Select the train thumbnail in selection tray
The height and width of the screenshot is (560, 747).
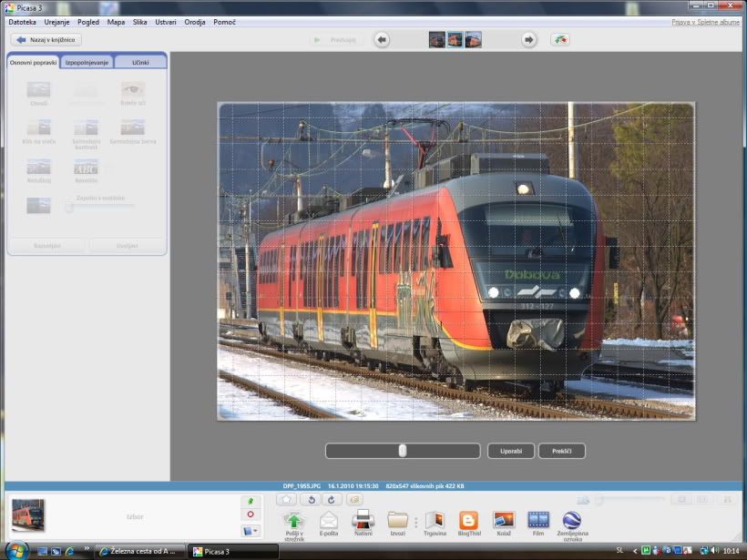coord(27,515)
